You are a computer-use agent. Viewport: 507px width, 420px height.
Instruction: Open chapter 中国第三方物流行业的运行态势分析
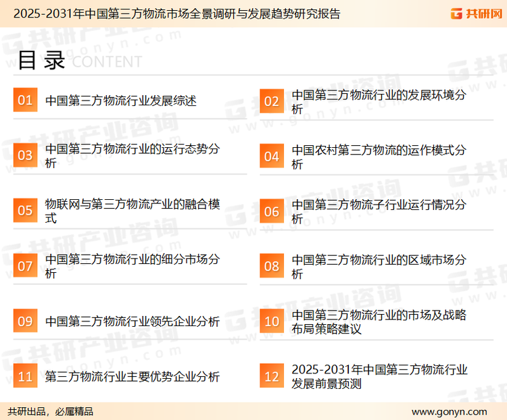click(x=132, y=156)
